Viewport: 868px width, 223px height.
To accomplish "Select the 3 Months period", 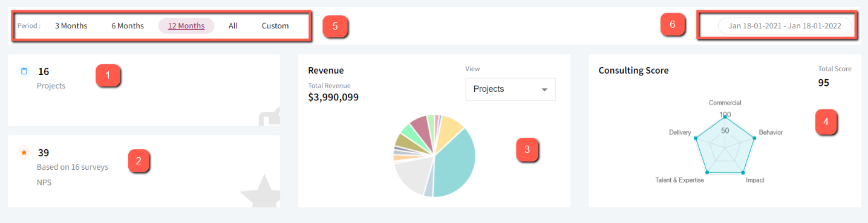I will pyautogui.click(x=71, y=26).
